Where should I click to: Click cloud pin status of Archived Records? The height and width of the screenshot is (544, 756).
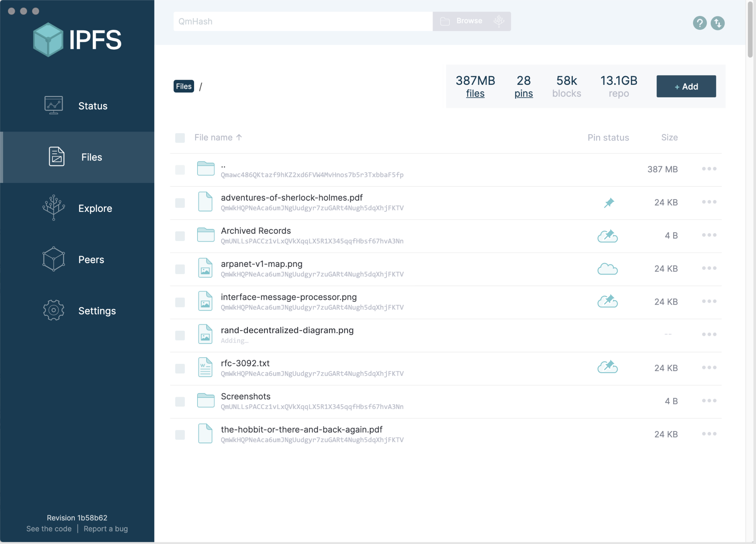(x=608, y=235)
